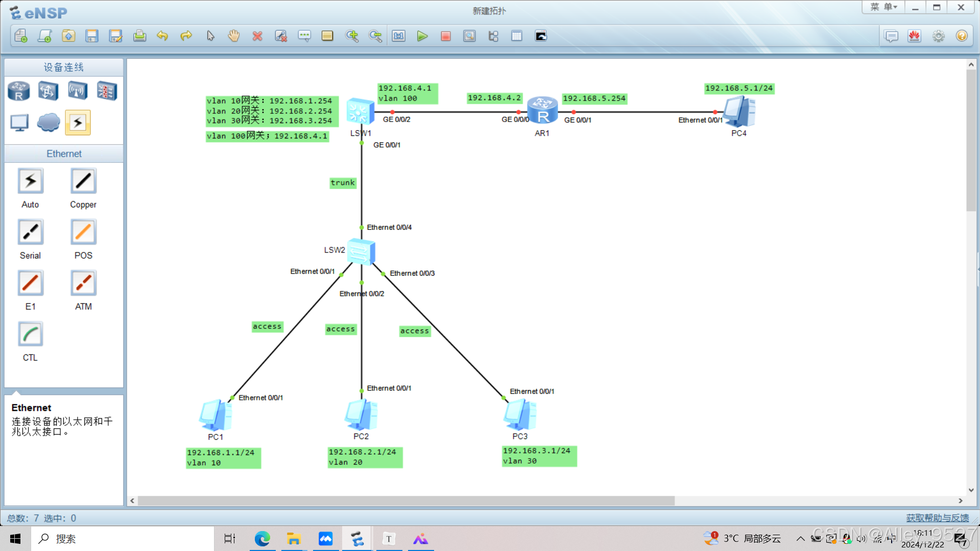Click the 获取帮助与反馈 link
The width and height of the screenshot is (980, 551).
[938, 518]
